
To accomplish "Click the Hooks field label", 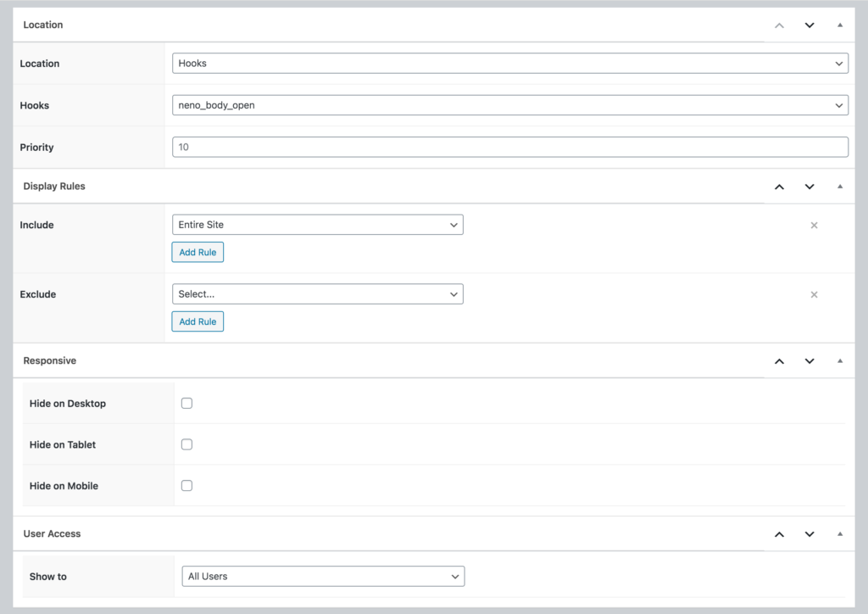I will (x=34, y=105).
